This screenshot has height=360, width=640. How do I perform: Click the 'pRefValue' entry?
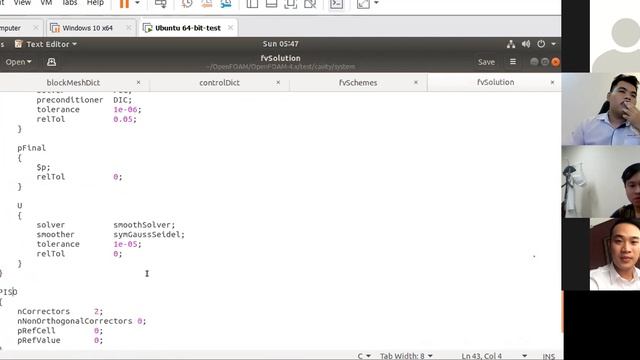tap(39, 340)
